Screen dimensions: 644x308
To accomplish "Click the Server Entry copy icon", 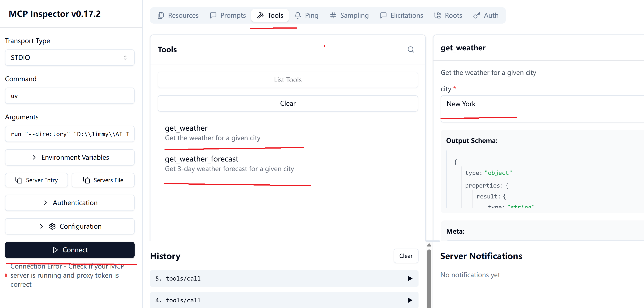I will [x=19, y=180].
